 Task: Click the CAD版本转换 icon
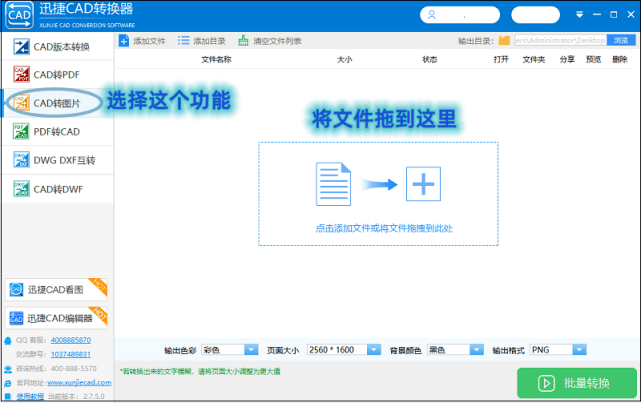pyautogui.click(x=21, y=47)
